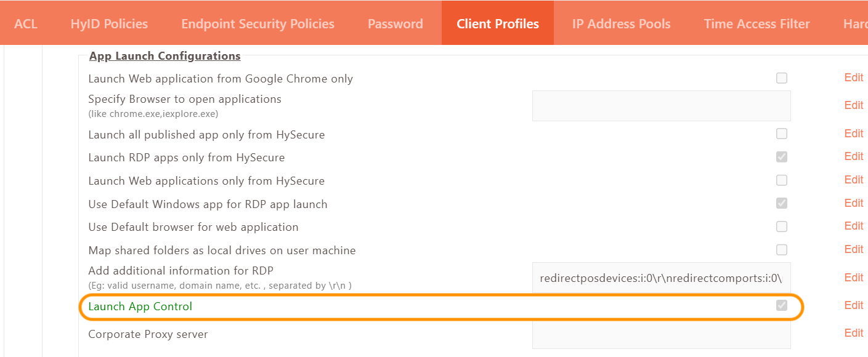Click the Specify Browser input field
This screenshot has width=868, height=357.
661,106
